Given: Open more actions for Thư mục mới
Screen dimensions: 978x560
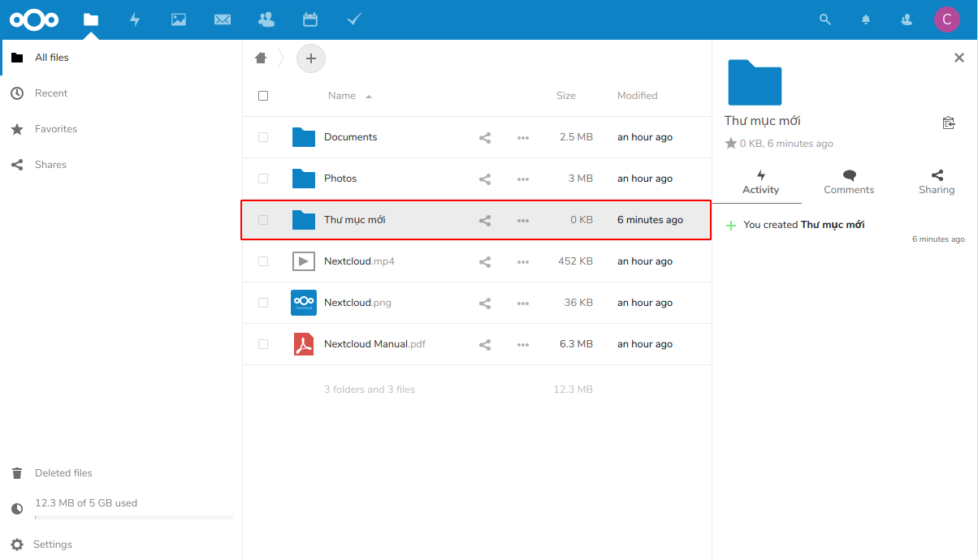Looking at the screenshot, I should click(x=523, y=221).
